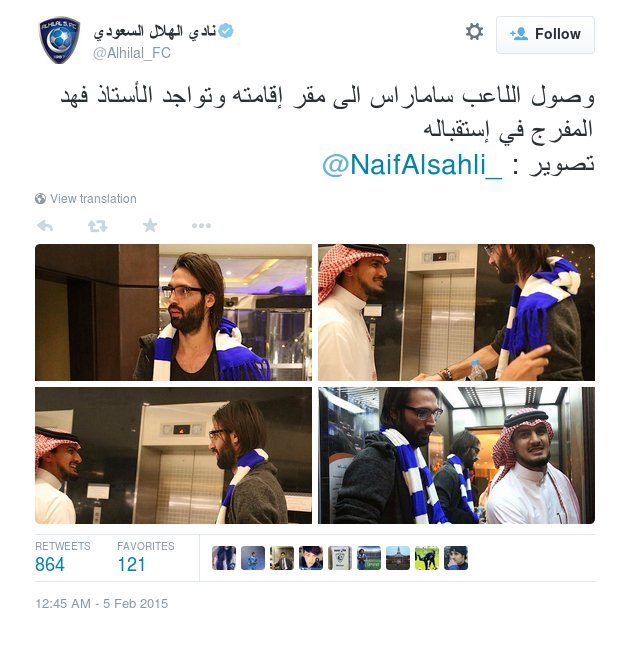Click View translation

pyautogui.click(x=93, y=199)
